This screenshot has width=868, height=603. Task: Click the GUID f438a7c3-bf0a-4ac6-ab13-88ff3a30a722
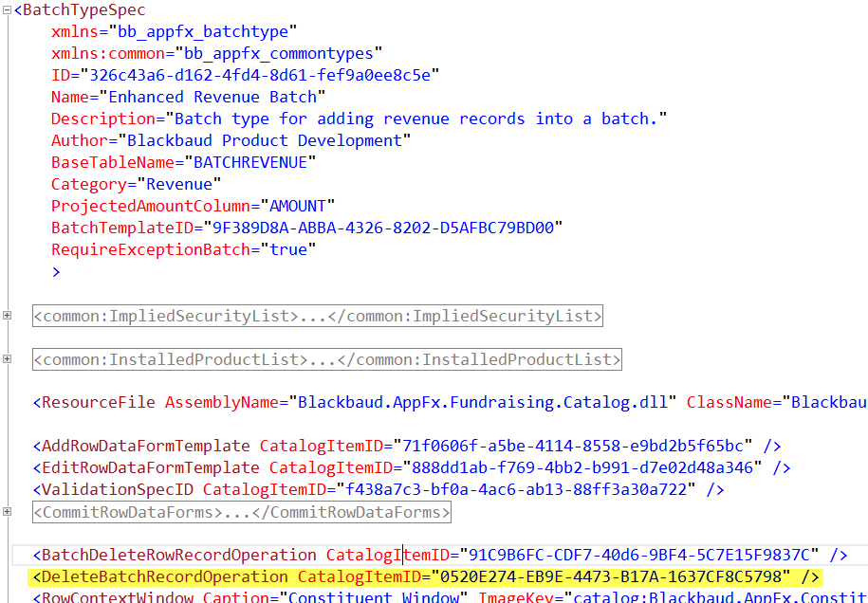516,489
